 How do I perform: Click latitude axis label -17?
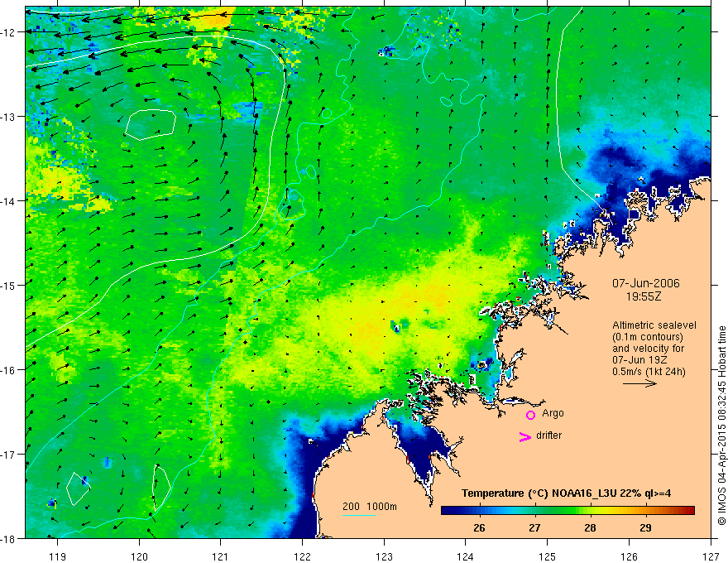point(9,454)
